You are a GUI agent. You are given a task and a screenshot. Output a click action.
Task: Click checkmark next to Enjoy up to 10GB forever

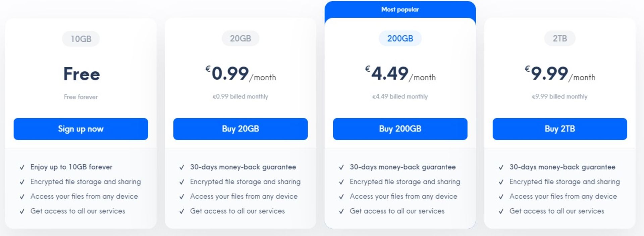[22, 167]
